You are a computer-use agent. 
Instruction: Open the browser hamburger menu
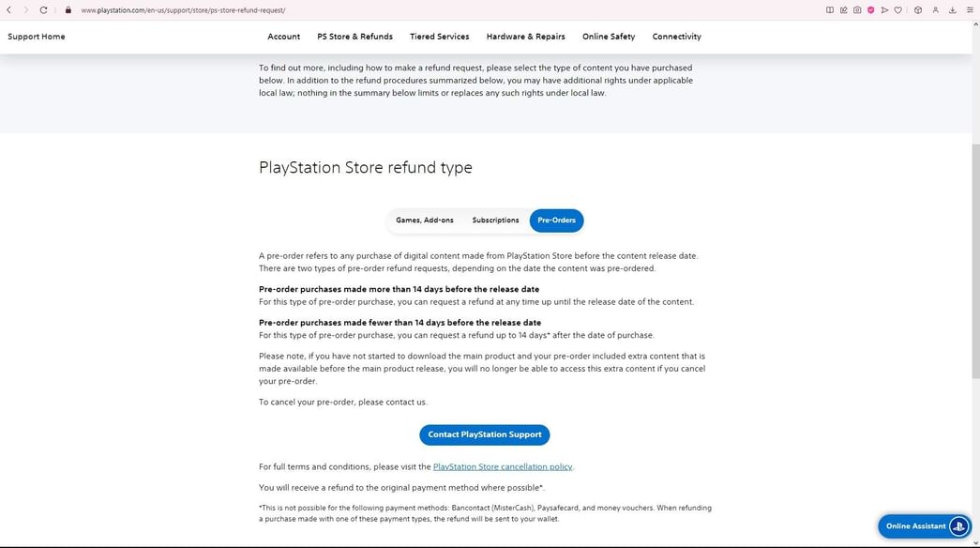971,9
